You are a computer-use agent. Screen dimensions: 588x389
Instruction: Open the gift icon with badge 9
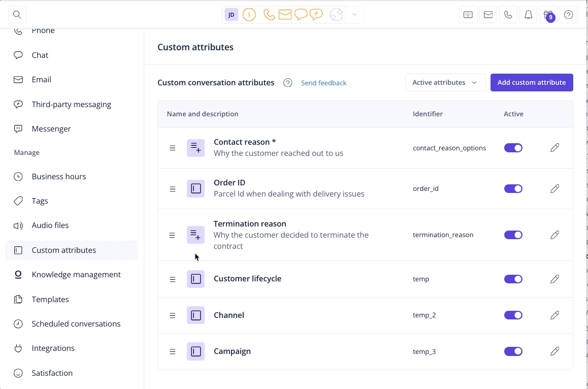tap(548, 15)
